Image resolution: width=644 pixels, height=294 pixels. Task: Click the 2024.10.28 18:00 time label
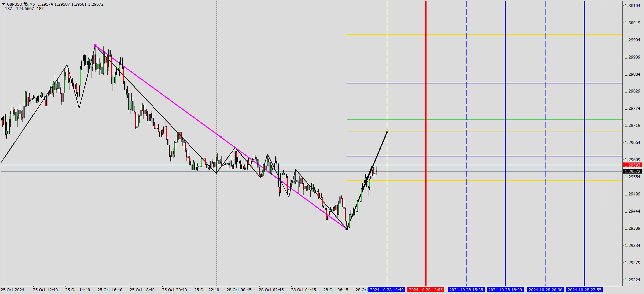click(505, 290)
